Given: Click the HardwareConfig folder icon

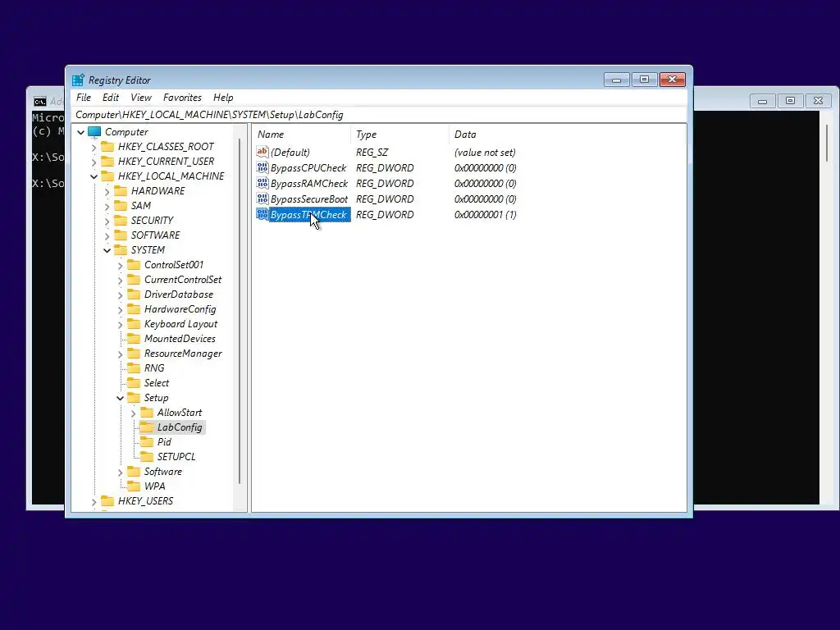Looking at the screenshot, I should tap(134, 309).
